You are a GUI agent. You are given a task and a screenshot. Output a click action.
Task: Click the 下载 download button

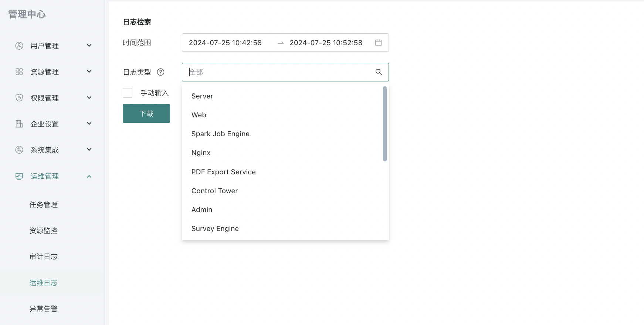(146, 113)
